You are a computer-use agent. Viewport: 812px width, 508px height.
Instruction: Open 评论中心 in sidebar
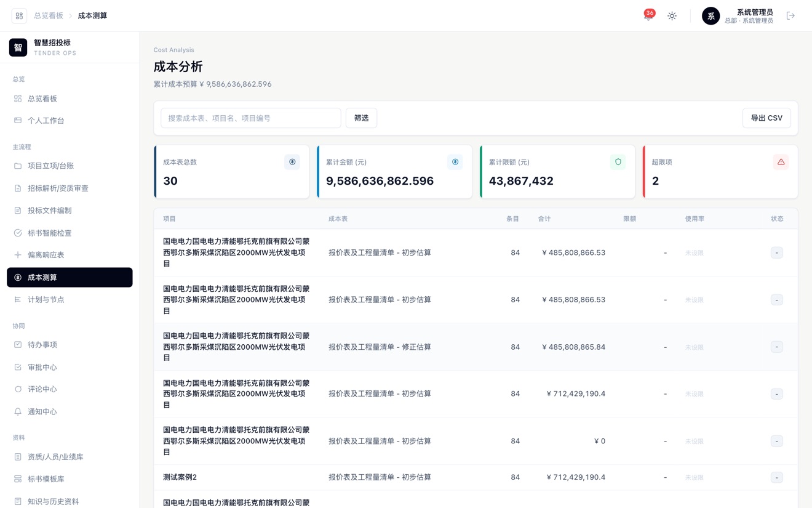[70, 389]
